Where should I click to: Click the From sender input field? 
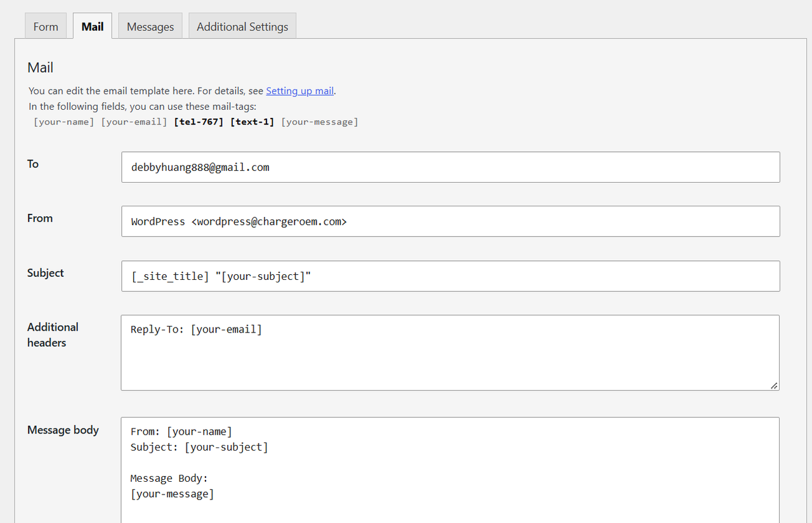click(450, 222)
